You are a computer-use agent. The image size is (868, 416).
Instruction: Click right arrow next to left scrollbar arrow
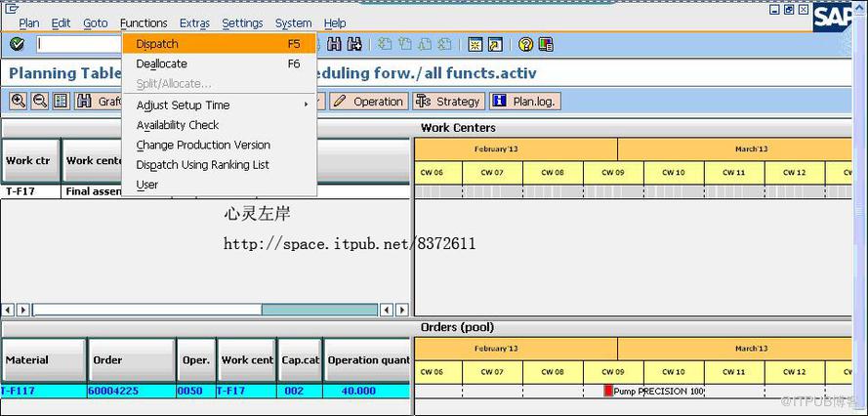point(22,310)
